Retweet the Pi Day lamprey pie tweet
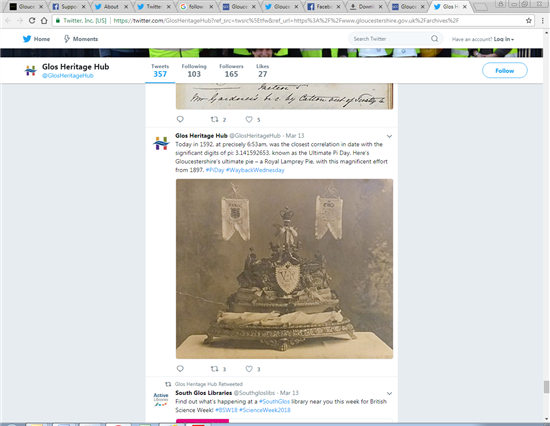This screenshot has width=550, height=426. (214, 368)
